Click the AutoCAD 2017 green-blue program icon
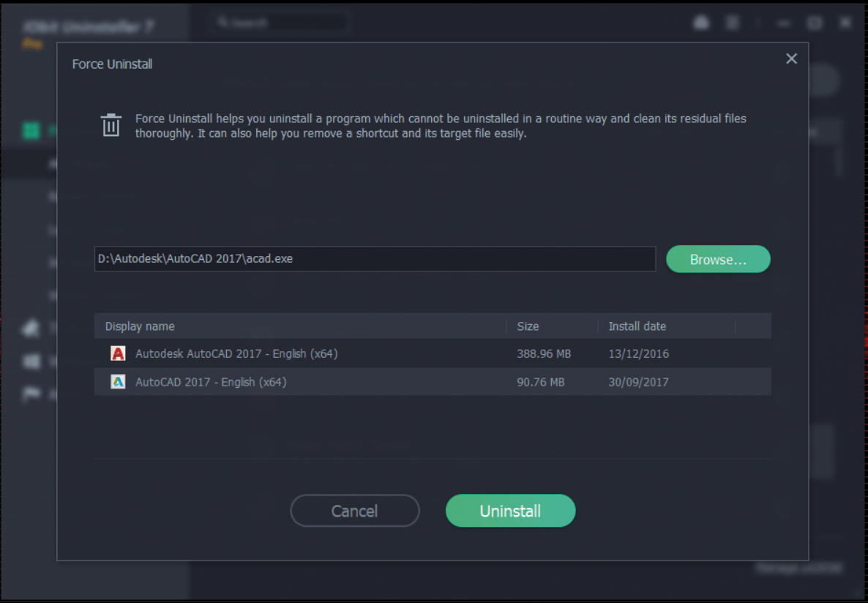Viewport: 868px width, 603px height. pyautogui.click(x=118, y=381)
